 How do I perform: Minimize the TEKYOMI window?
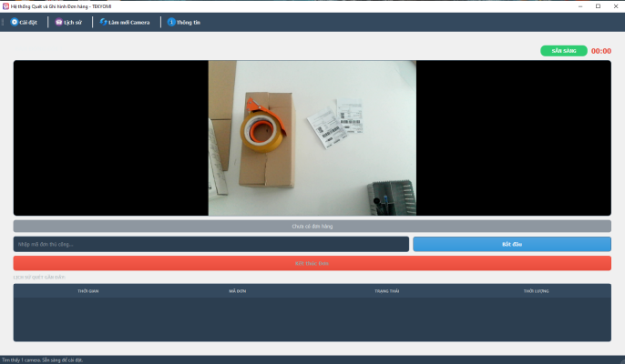pyautogui.click(x=580, y=6)
